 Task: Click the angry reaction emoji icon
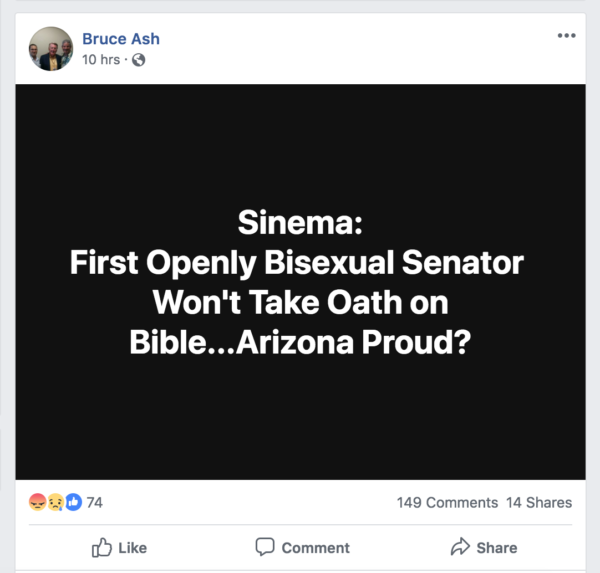38,502
